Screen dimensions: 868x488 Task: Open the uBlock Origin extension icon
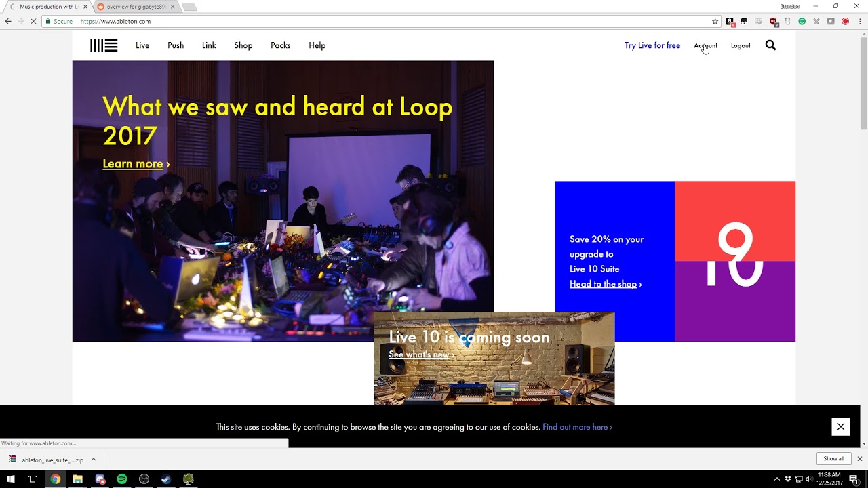pyautogui.click(x=773, y=22)
